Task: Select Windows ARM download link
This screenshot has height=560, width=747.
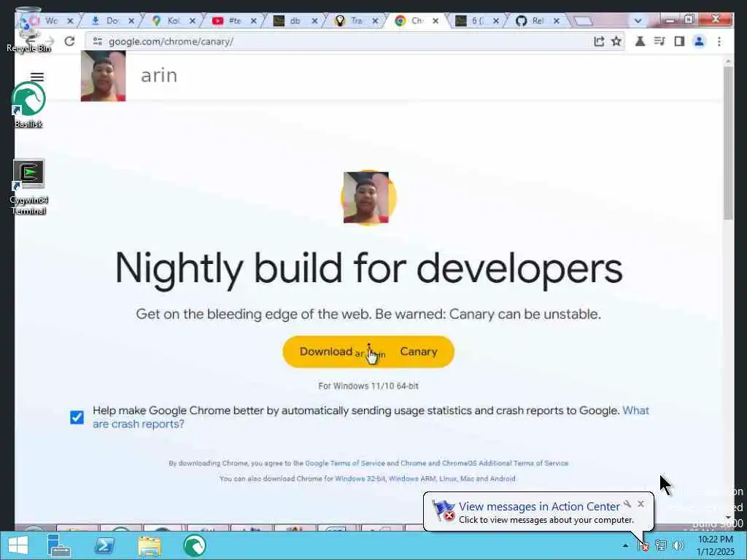Action: pos(412,478)
